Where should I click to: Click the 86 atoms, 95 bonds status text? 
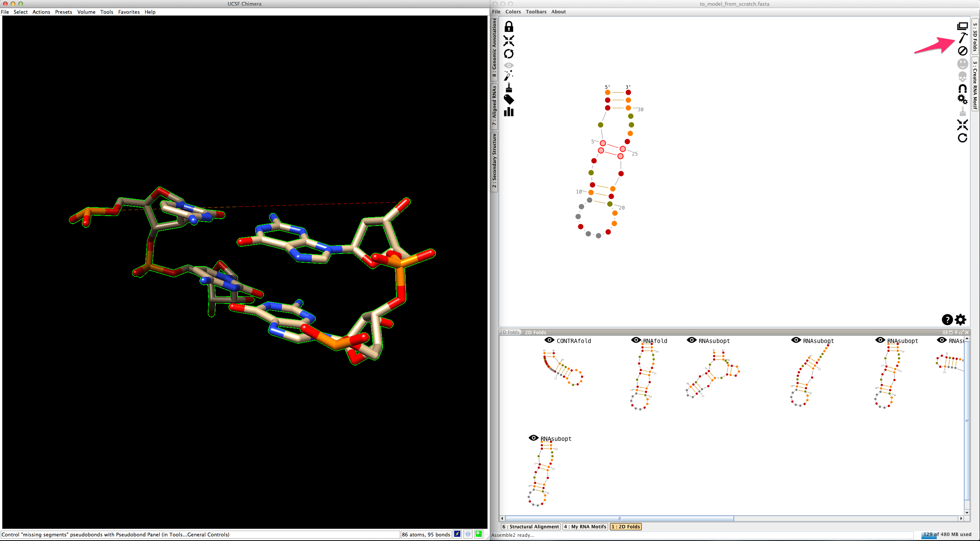click(426, 535)
